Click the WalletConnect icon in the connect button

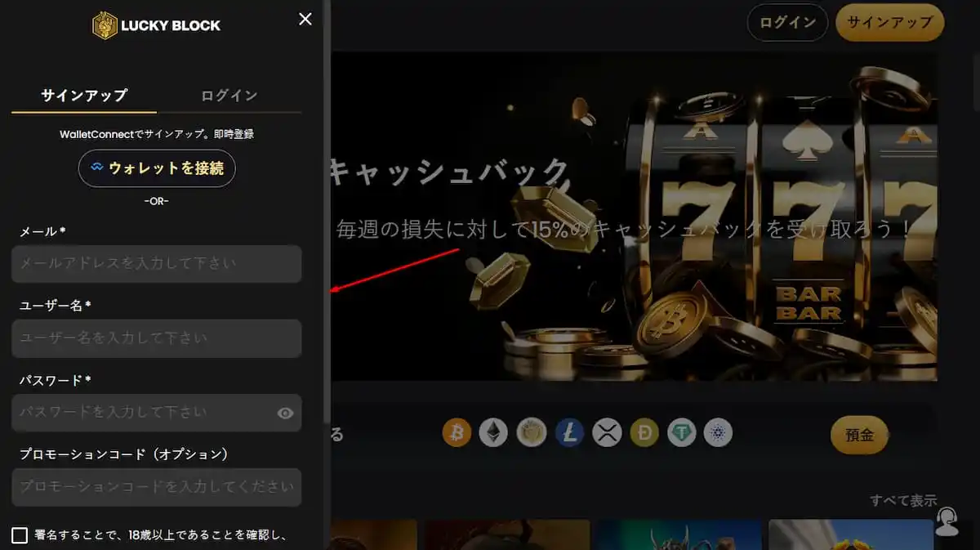tap(96, 168)
